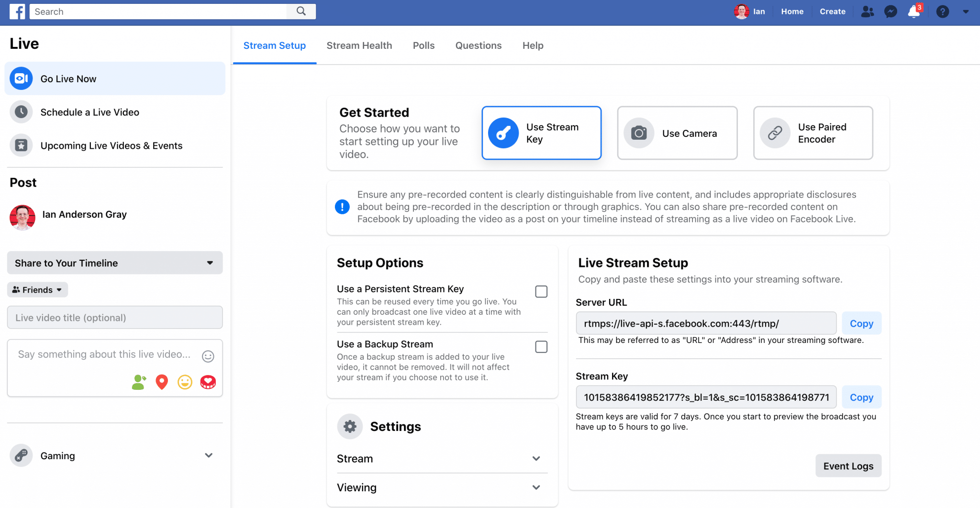Click the blue info exclamation icon

(342, 207)
